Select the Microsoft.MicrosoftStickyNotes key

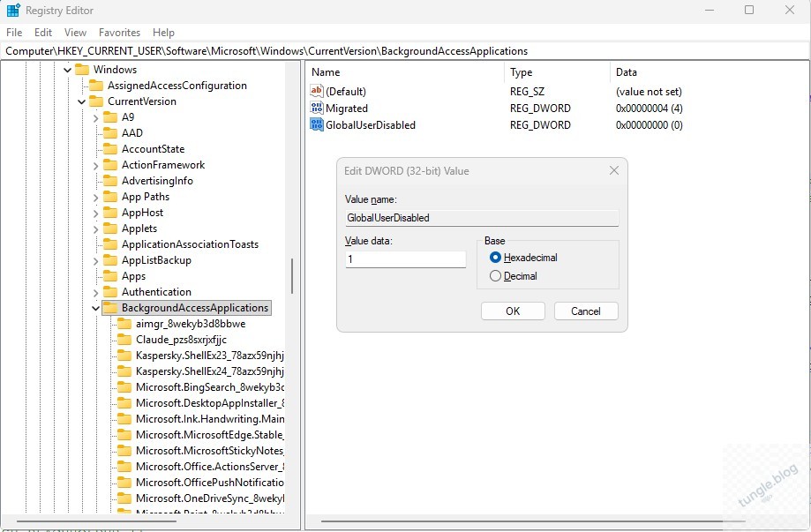[x=209, y=451]
